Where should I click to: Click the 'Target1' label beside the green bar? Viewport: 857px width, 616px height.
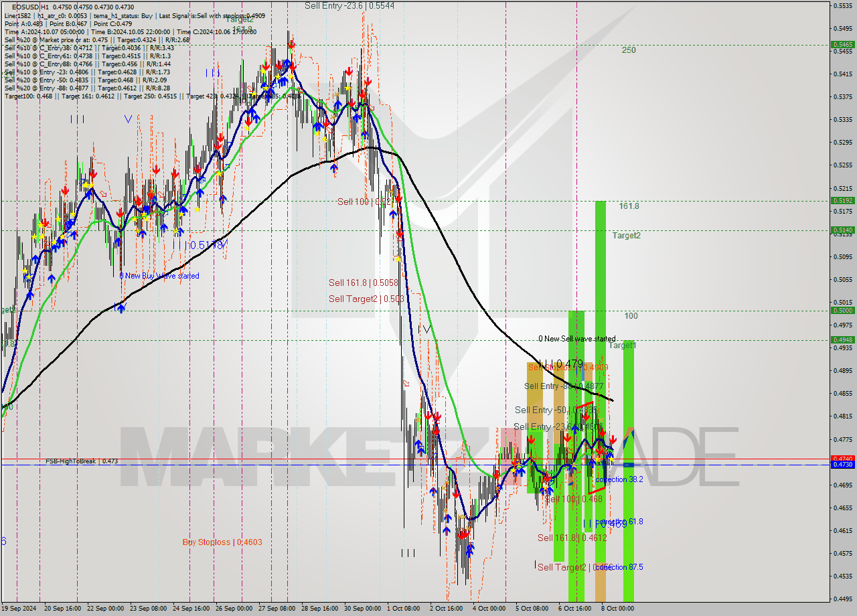pyautogui.click(x=622, y=345)
